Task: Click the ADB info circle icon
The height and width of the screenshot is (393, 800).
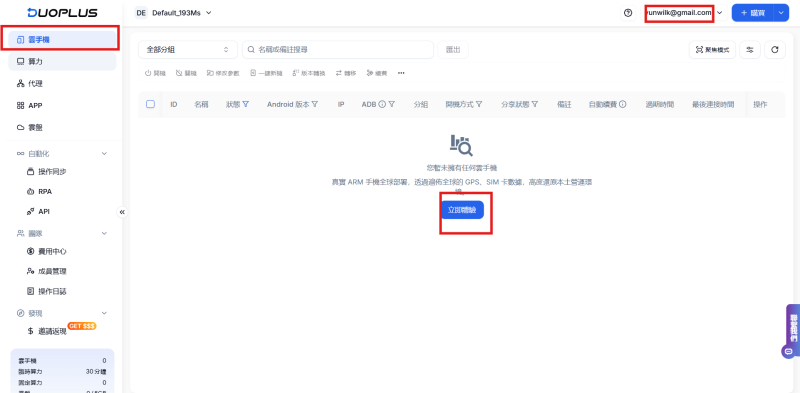Action: (382, 104)
